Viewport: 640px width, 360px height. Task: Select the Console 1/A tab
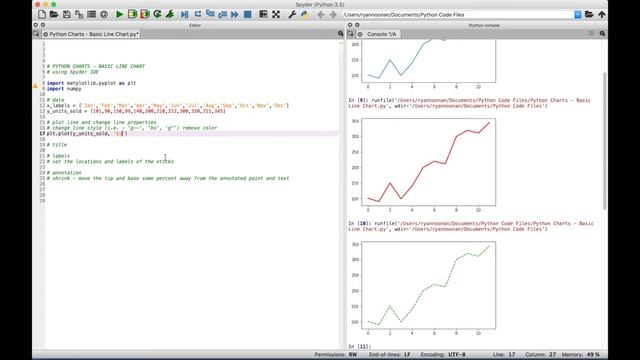(377, 34)
